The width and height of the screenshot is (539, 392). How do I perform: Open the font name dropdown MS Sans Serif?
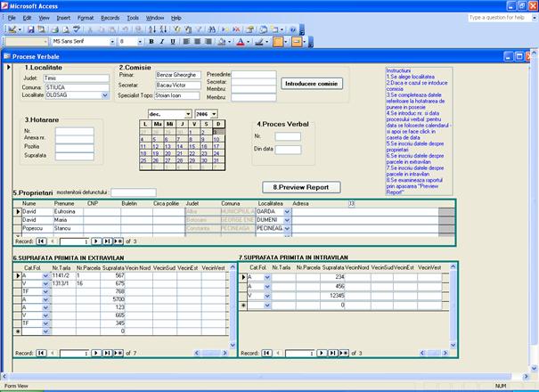point(112,42)
